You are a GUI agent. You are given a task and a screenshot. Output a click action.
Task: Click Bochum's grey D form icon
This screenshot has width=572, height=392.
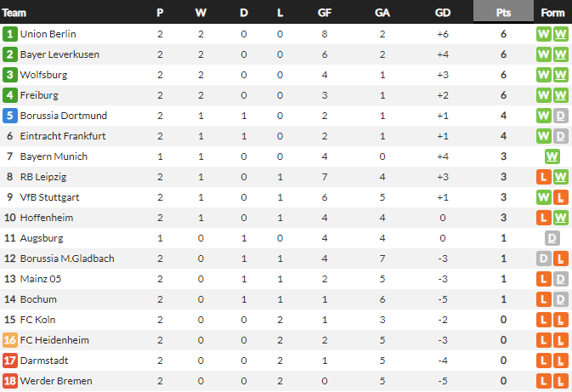pos(560,299)
